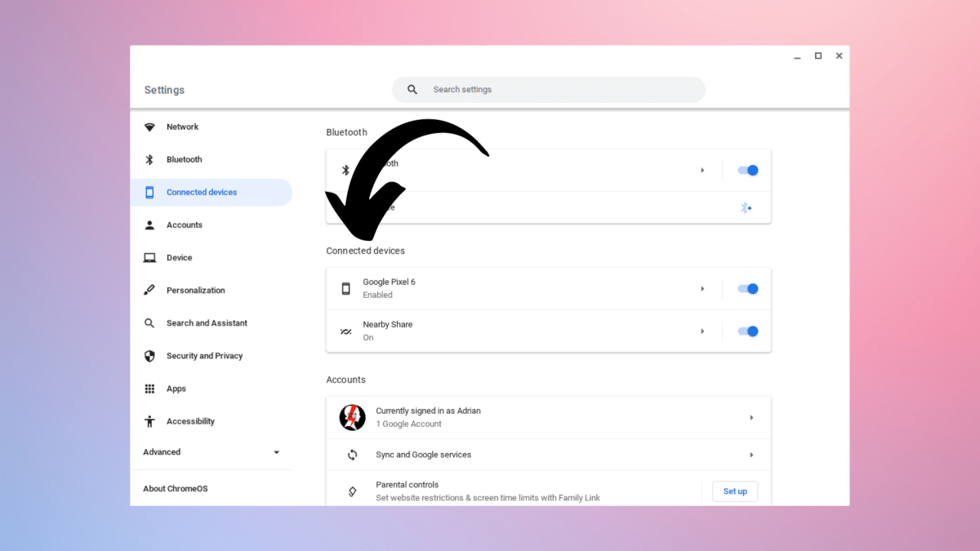Click the Set up parental controls button

point(735,491)
